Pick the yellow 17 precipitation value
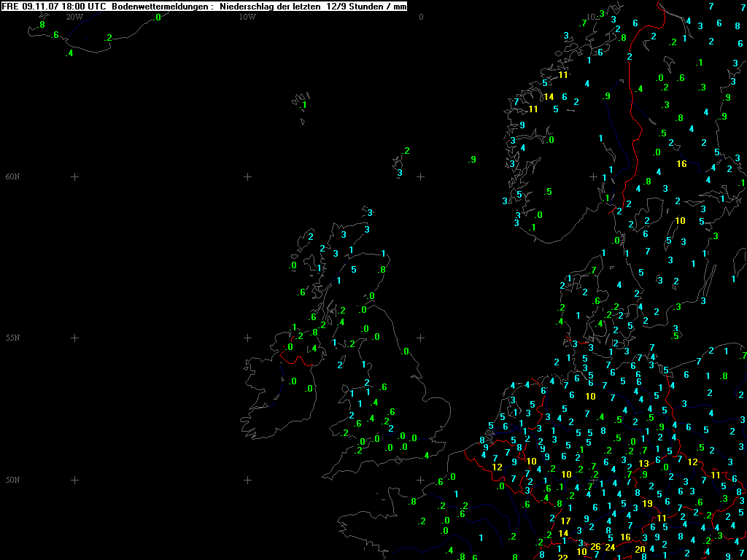This screenshot has width=747, height=560. tap(565, 521)
